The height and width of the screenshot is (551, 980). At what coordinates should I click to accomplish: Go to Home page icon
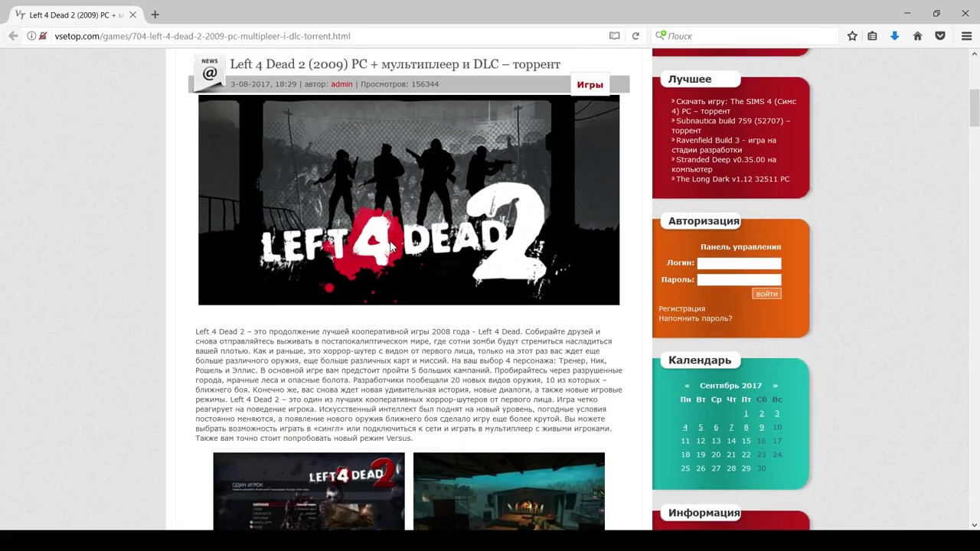(x=917, y=36)
